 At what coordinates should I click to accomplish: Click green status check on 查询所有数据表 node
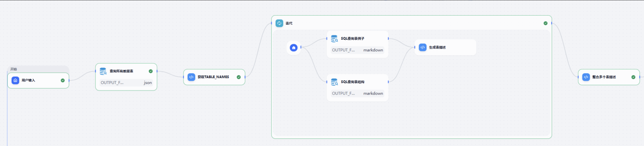point(151,71)
